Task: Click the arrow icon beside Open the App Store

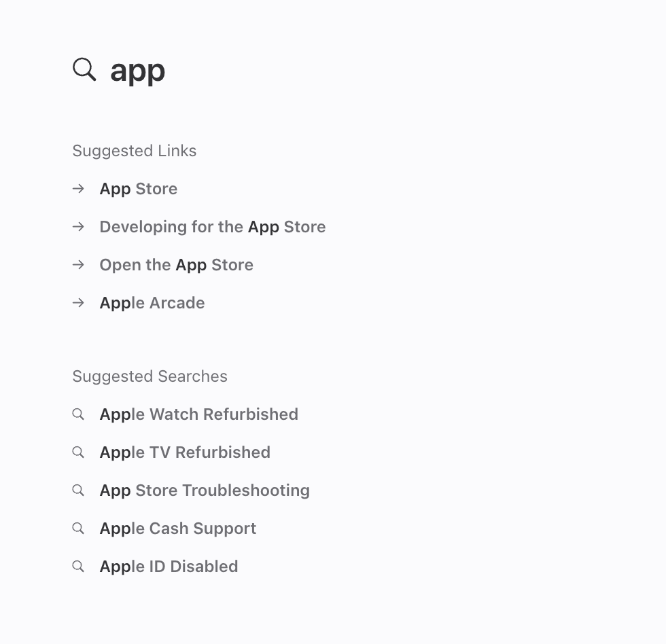Action: (x=79, y=265)
